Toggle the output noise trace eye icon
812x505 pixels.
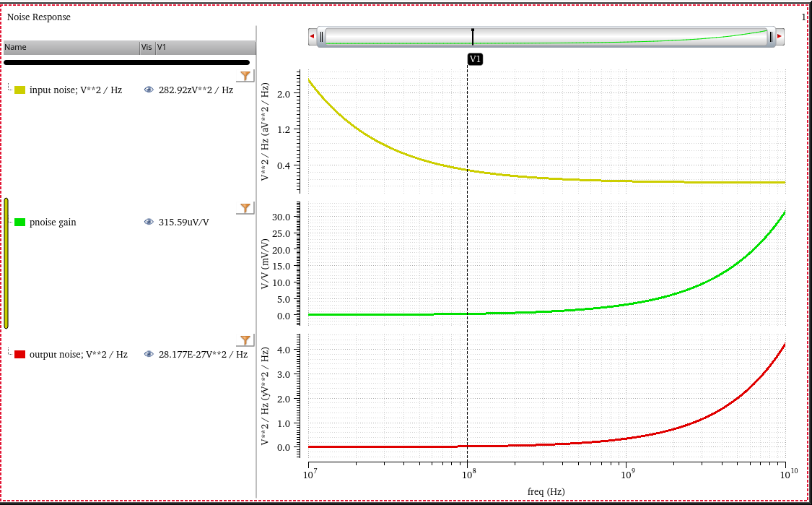pos(149,355)
